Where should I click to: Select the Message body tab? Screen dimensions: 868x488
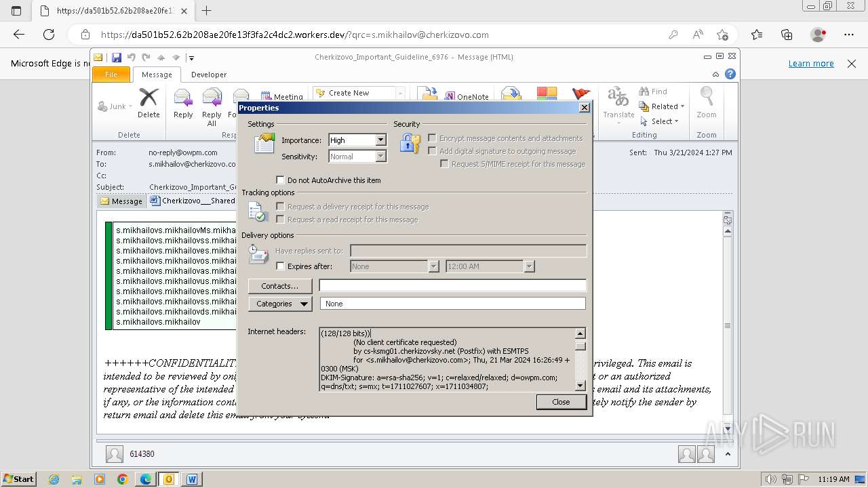[121, 201]
